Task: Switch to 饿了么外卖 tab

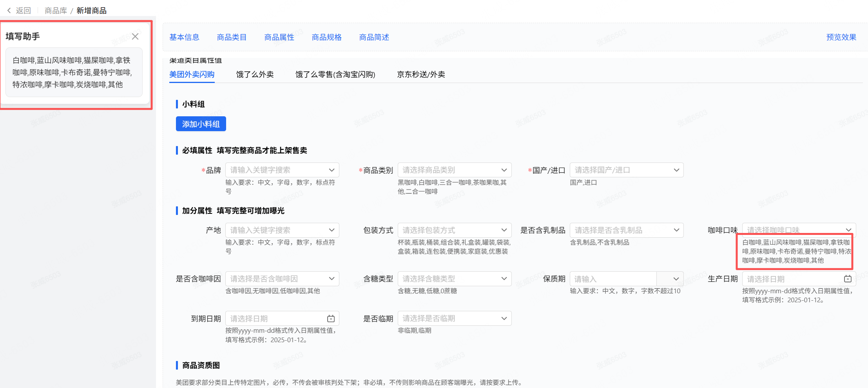Action: tap(255, 74)
